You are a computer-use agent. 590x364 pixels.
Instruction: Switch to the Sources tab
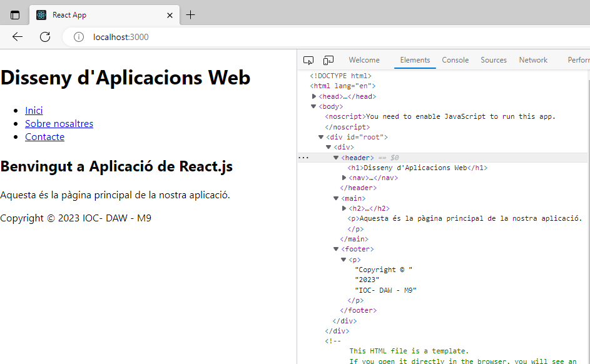pos(494,60)
